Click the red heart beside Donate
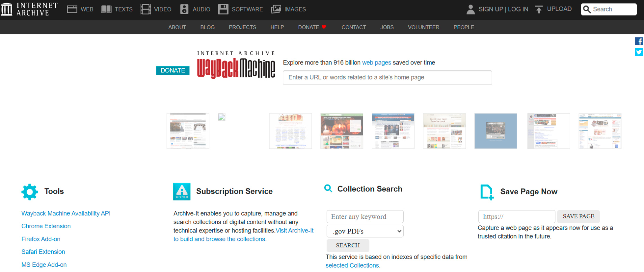The width and height of the screenshot is (644, 272). [324, 27]
